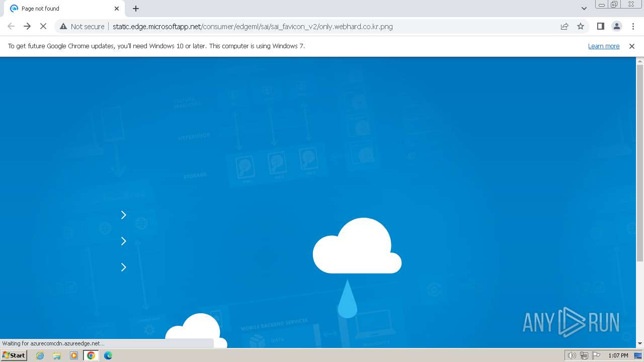Bookmark this tab with star icon
The height and width of the screenshot is (362, 644).
(x=581, y=26)
